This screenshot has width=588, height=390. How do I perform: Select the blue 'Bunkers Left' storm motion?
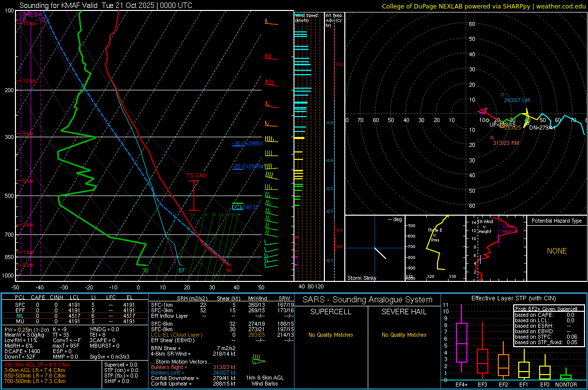tap(193, 373)
